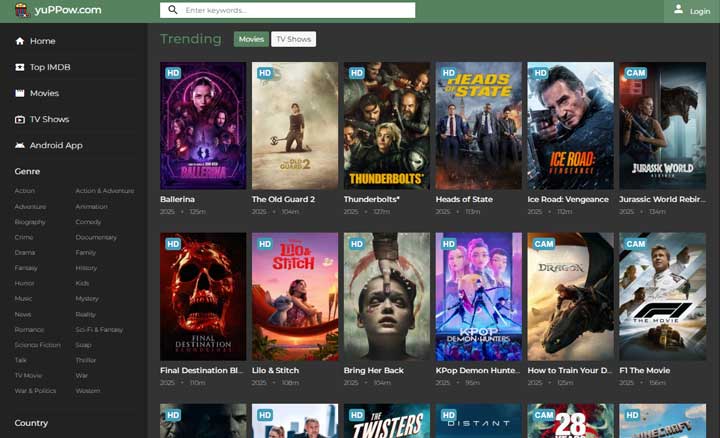The image size is (720, 438).
Task: Select the Mystery genre
Action: point(87,298)
